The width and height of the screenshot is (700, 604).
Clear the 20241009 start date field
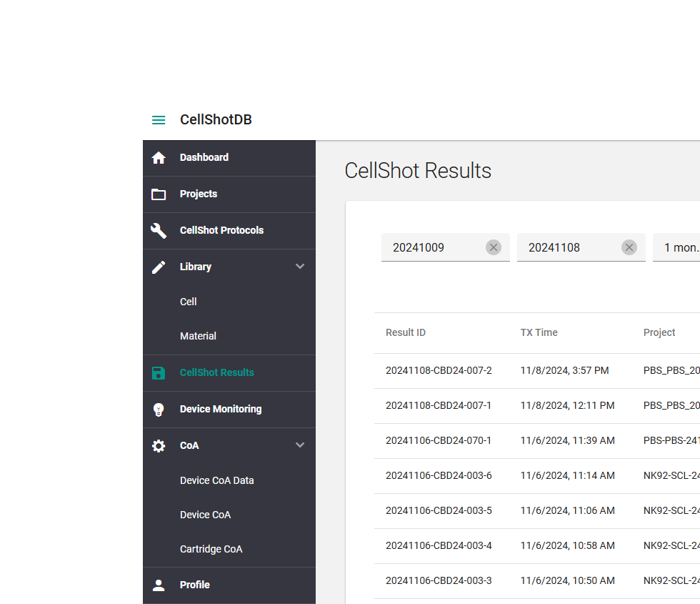click(x=493, y=247)
